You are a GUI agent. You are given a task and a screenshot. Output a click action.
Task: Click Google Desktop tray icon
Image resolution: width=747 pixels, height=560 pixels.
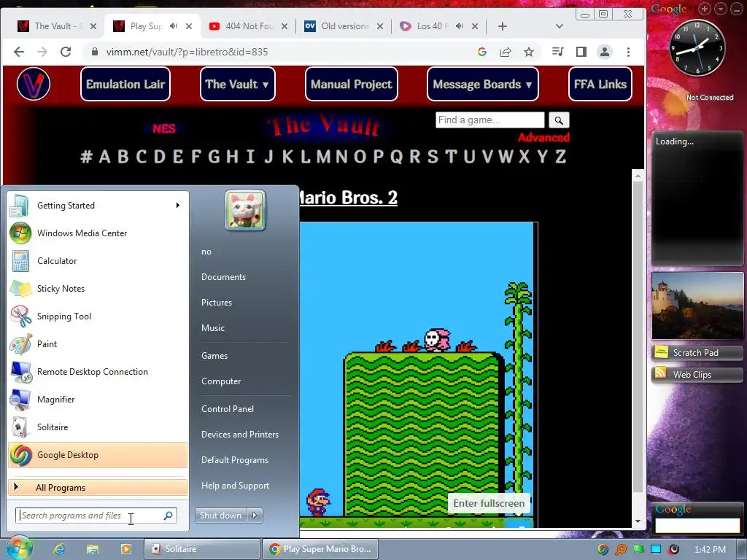click(x=603, y=550)
